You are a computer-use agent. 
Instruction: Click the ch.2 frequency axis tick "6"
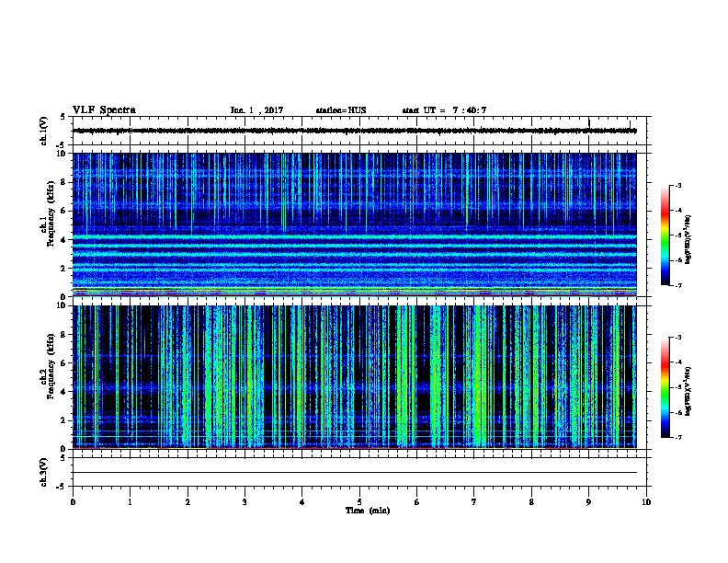[x=63, y=362]
